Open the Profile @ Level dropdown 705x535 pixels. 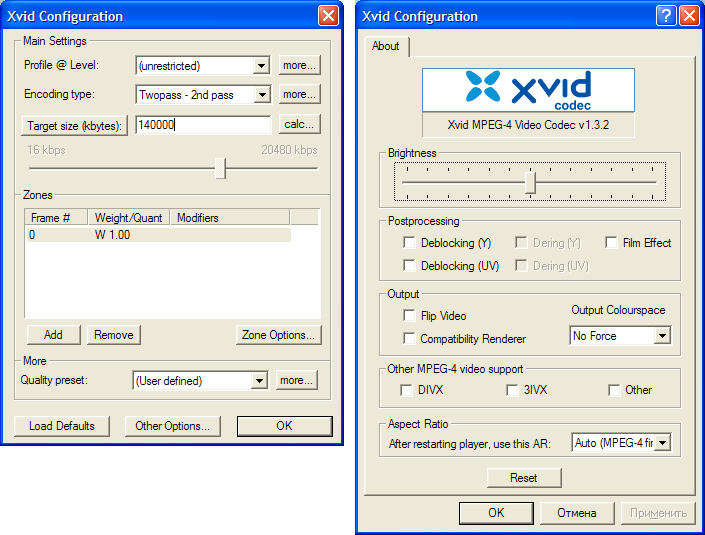click(261, 66)
